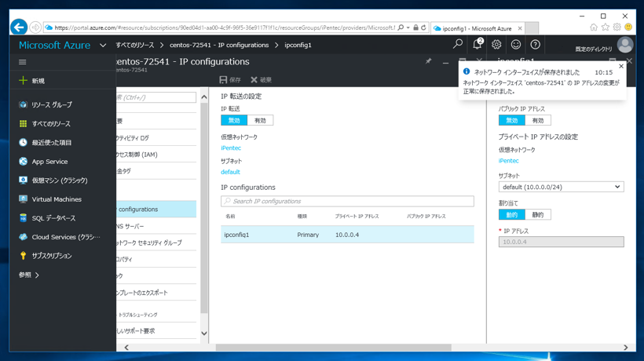Click the browser address bar URL
Screen dimensions: 644x361
[225, 27]
